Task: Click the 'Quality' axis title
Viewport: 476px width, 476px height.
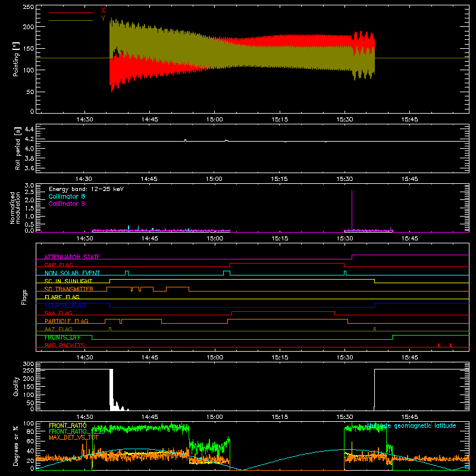Action: point(16,386)
